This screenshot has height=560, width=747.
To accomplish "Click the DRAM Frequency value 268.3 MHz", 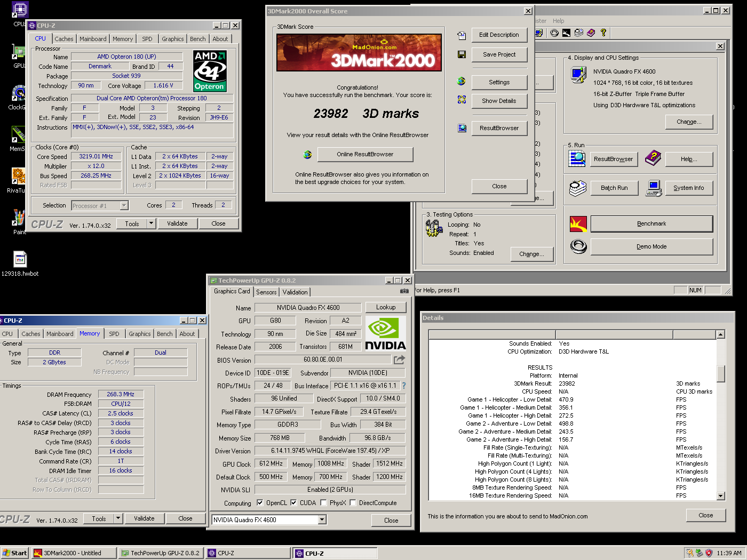I will (121, 394).
